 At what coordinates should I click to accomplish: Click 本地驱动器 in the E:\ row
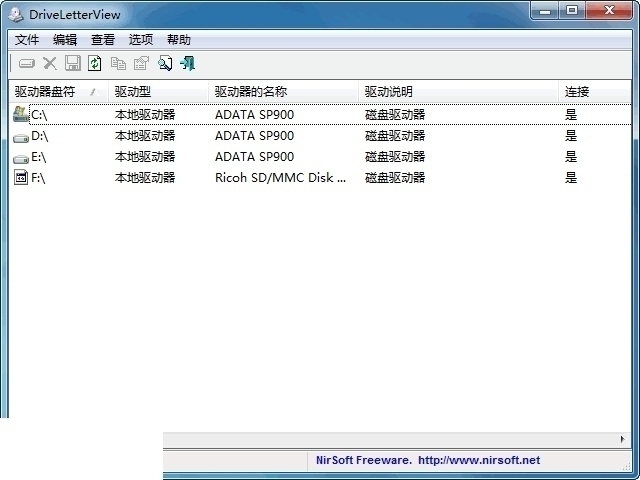145,157
